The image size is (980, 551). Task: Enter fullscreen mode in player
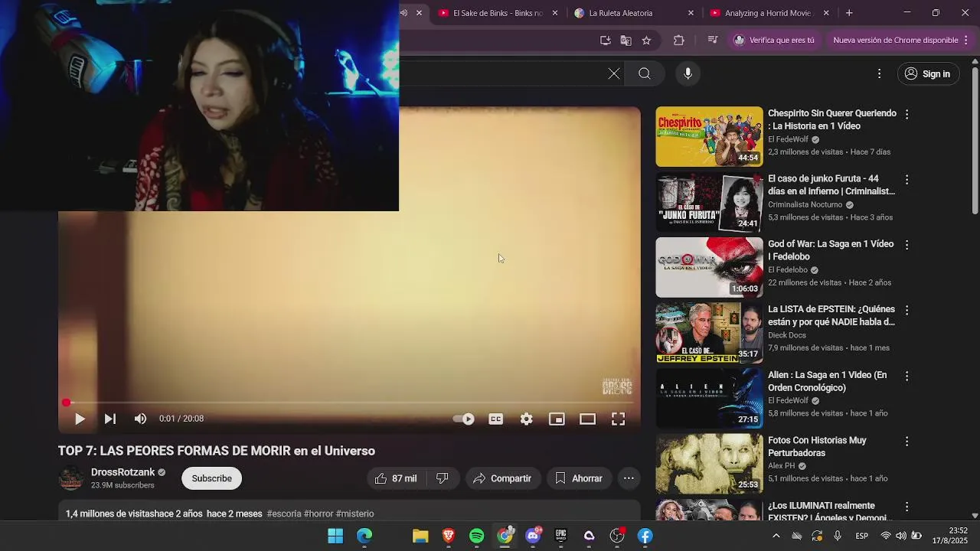click(618, 419)
